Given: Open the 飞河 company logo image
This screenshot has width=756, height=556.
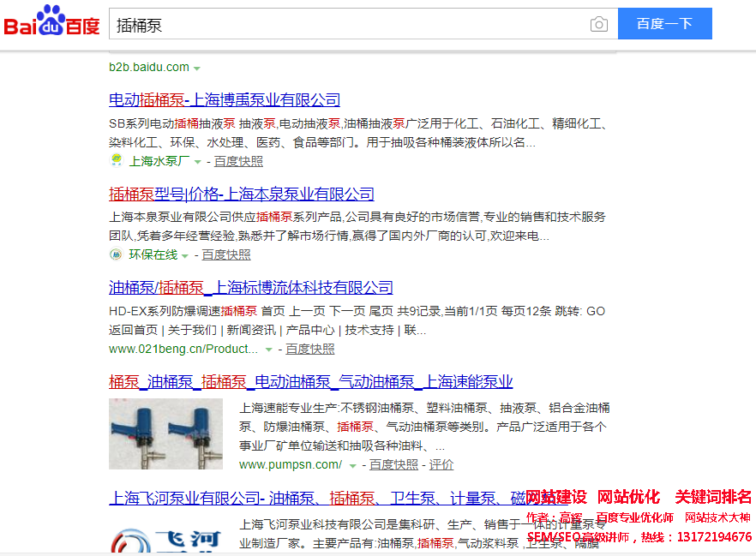Looking at the screenshot, I should (x=166, y=540).
